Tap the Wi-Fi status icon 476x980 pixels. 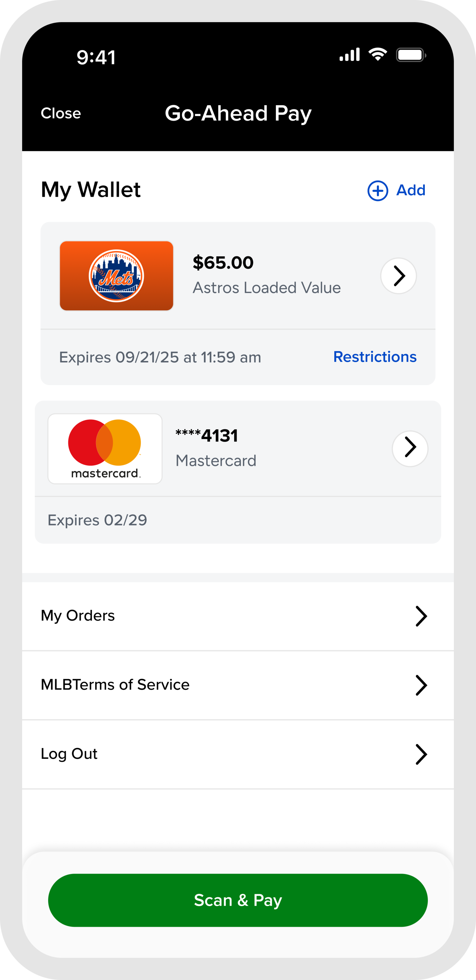click(377, 55)
